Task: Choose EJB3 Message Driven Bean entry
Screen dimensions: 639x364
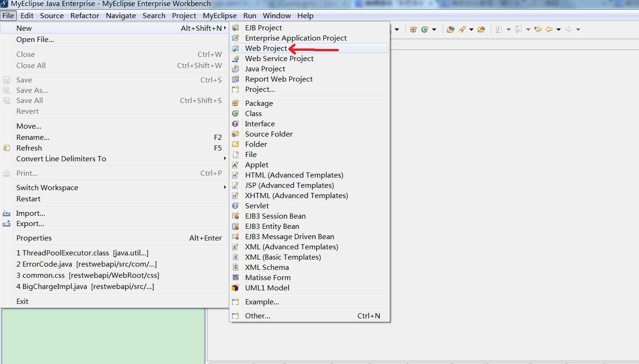Action: [309, 236]
